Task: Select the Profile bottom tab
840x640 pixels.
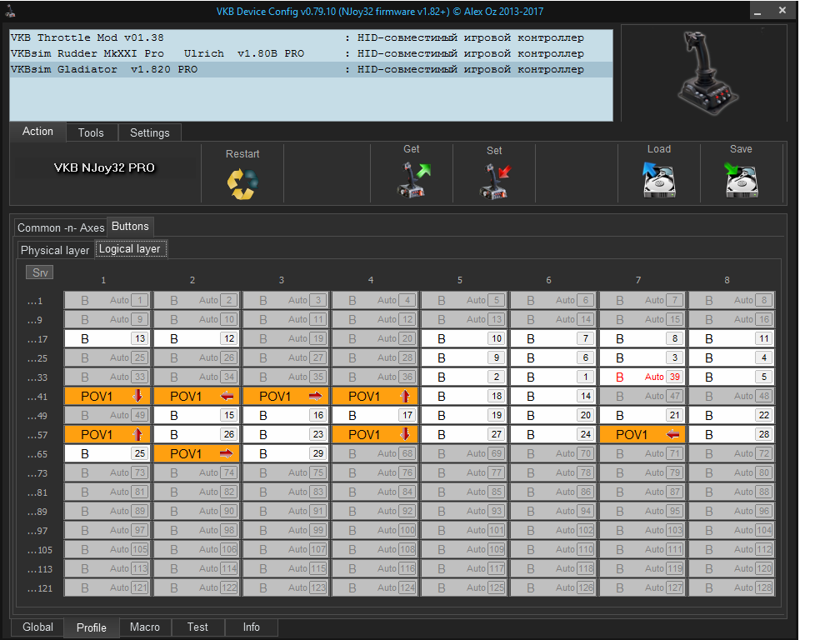Action: coord(91,627)
